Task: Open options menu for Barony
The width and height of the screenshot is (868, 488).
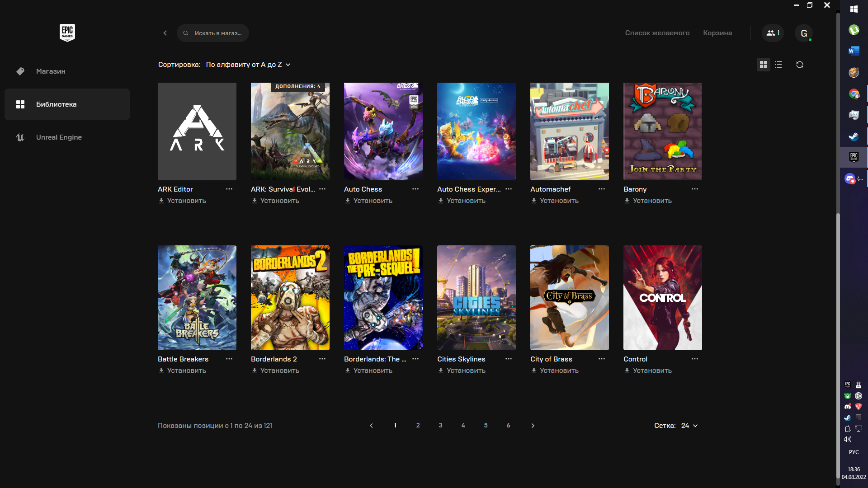Action: tap(695, 189)
